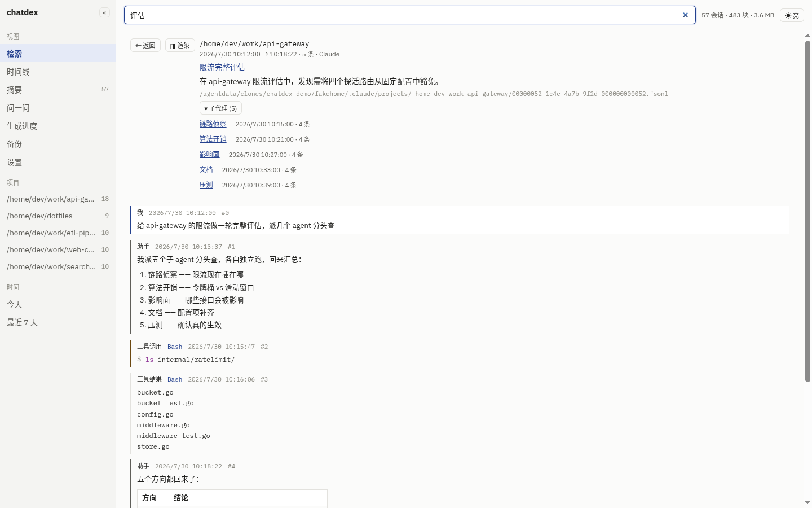Image resolution: width=812 pixels, height=508 pixels.
Task: Click the scrollbar up arrow
Action: click(x=807, y=36)
